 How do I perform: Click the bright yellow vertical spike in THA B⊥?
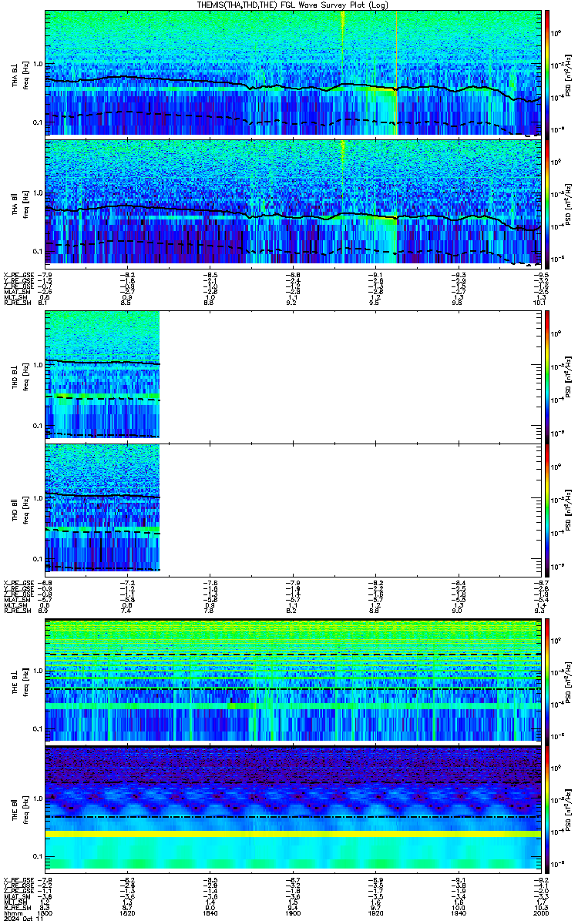click(396, 73)
